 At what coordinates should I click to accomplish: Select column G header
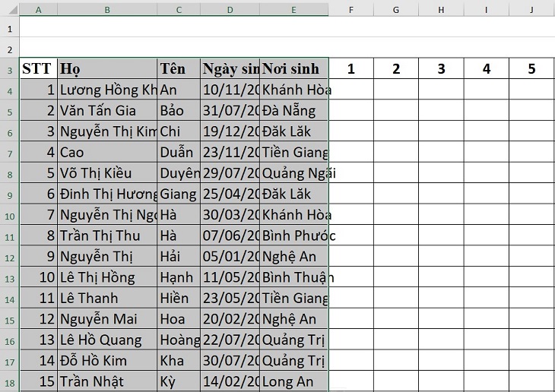[395, 10]
